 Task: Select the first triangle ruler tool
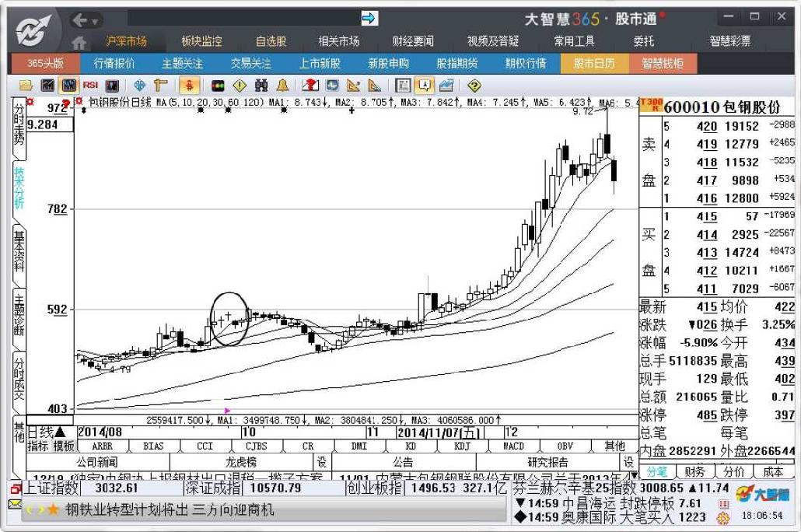coord(354,86)
